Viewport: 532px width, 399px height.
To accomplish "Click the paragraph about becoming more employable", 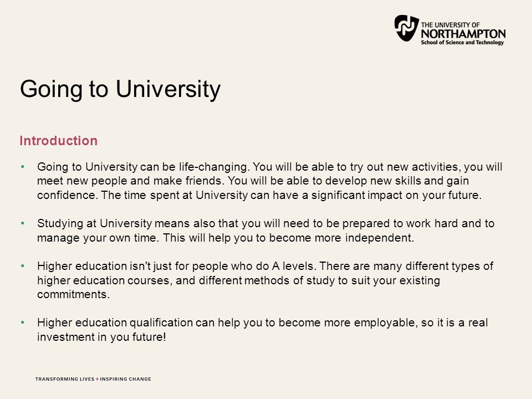I will [x=263, y=329].
